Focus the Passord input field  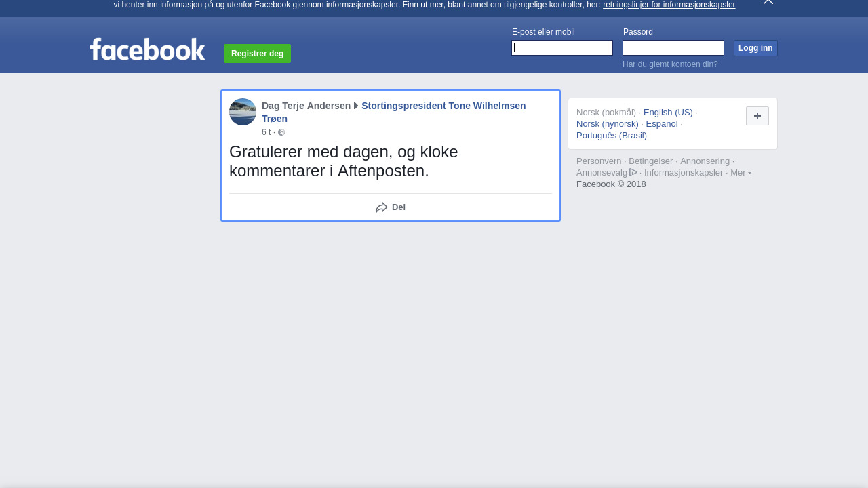pos(673,47)
